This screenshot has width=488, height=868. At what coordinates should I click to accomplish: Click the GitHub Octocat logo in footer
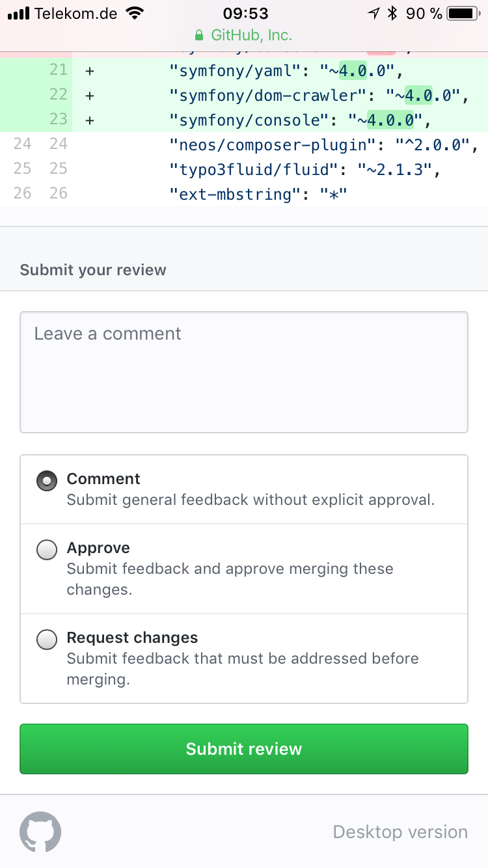(40, 832)
